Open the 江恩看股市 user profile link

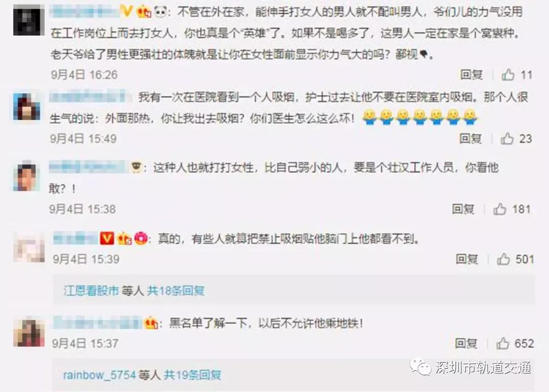coord(91,290)
